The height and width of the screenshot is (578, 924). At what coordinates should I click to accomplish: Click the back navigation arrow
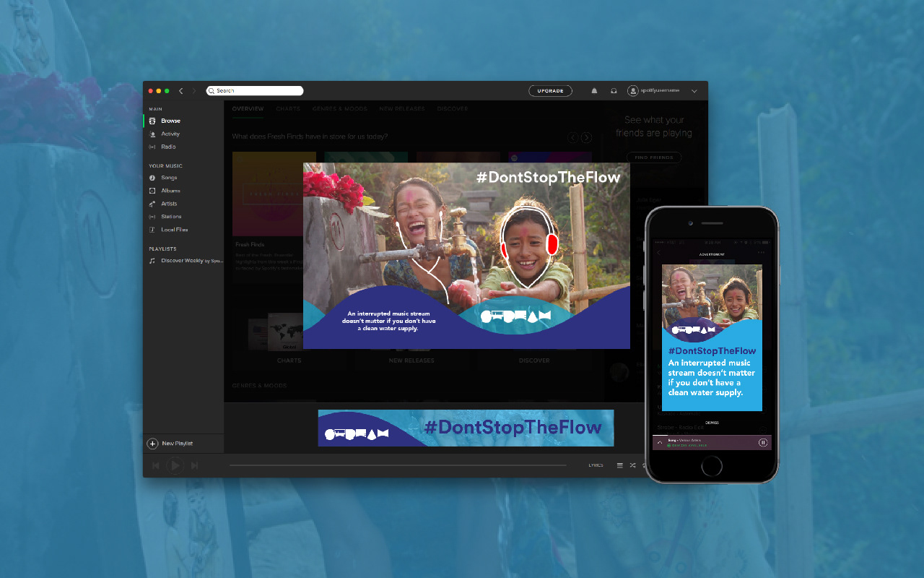click(x=180, y=91)
